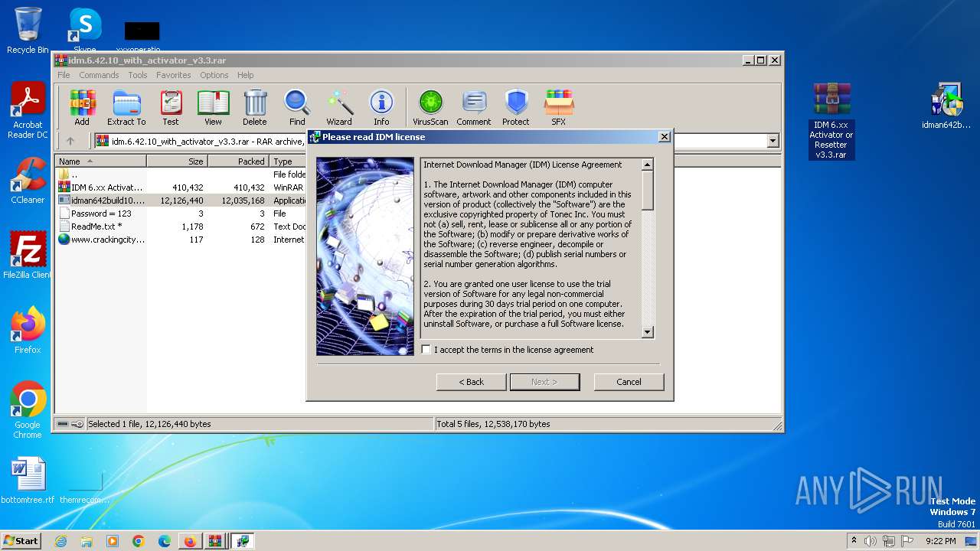Launch the Wizard tool in WinRAR

339,107
